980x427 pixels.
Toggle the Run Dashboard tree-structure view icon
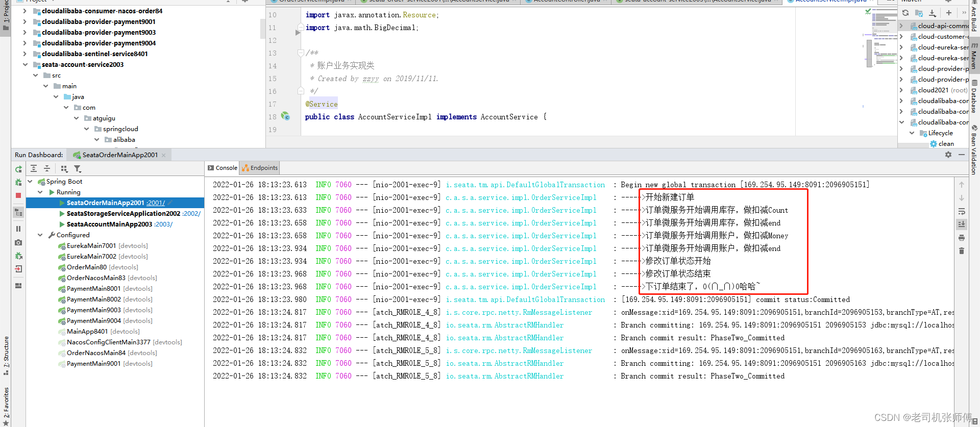pyautogui.click(x=18, y=212)
